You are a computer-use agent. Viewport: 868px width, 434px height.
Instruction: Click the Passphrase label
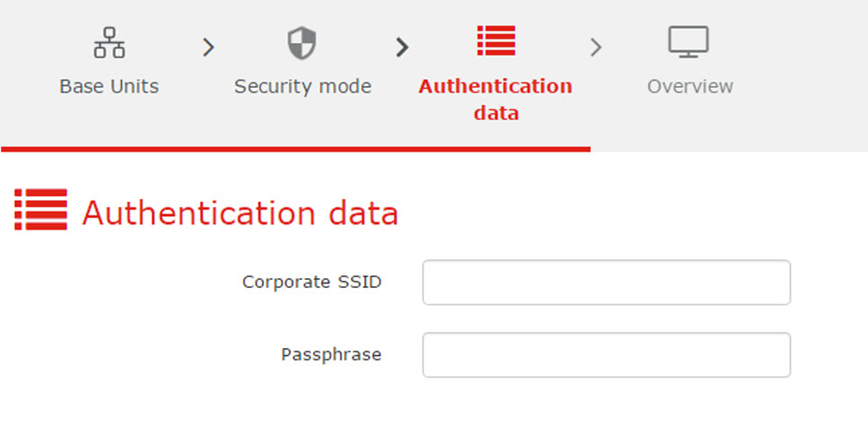pos(331,354)
